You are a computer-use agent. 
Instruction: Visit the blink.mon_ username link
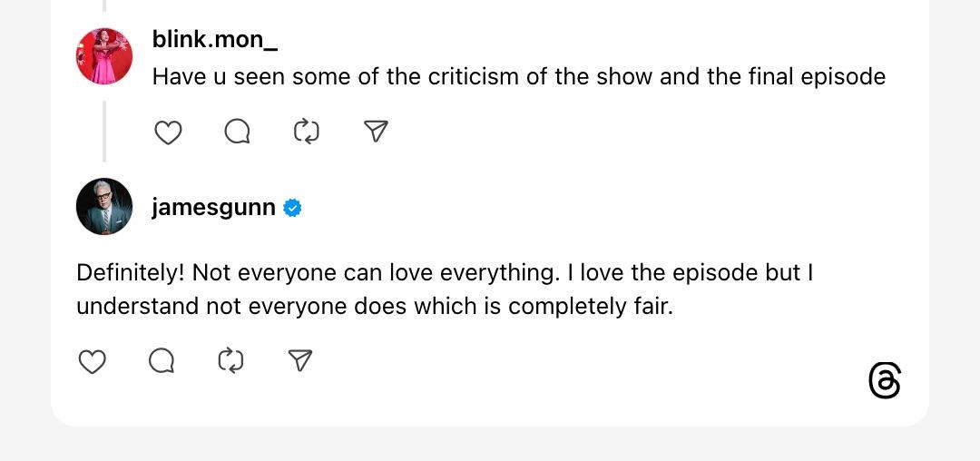(215, 41)
